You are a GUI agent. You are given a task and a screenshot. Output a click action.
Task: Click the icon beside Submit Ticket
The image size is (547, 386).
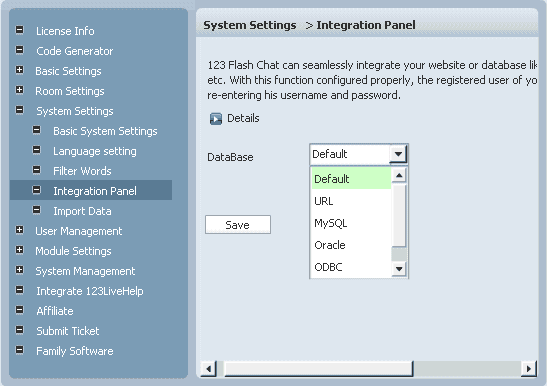click(x=20, y=330)
